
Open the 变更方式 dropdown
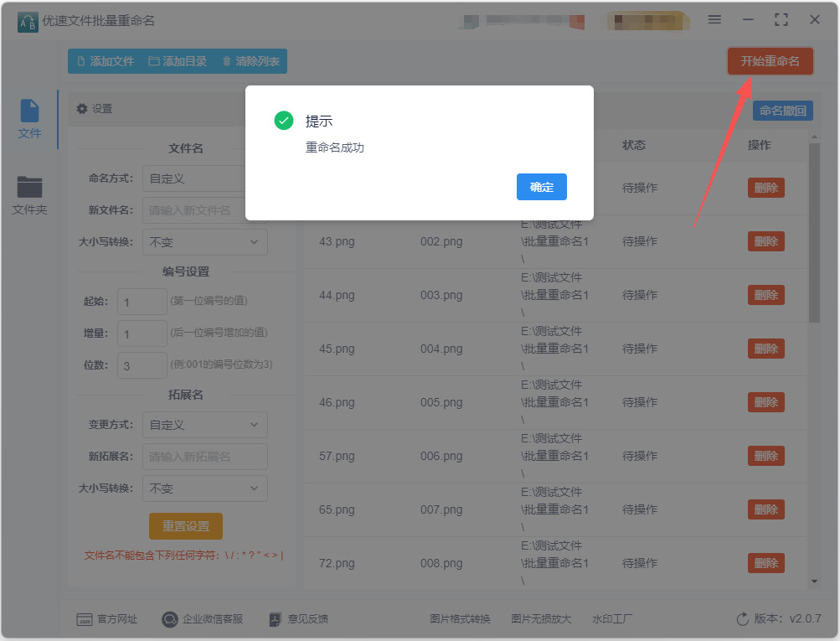pyautogui.click(x=204, y=425)
